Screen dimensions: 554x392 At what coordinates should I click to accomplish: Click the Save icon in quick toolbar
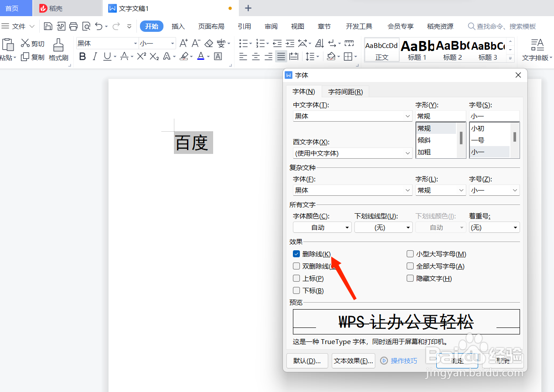pos(48,26)
